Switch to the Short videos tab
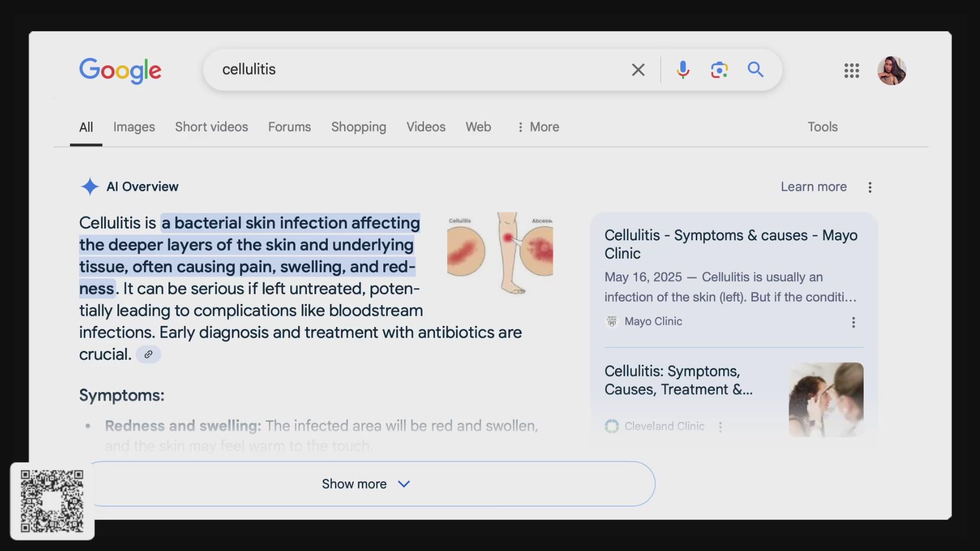The height and width of the screenshot is (551, 980). pyautogui.click(x=211, y=127)
